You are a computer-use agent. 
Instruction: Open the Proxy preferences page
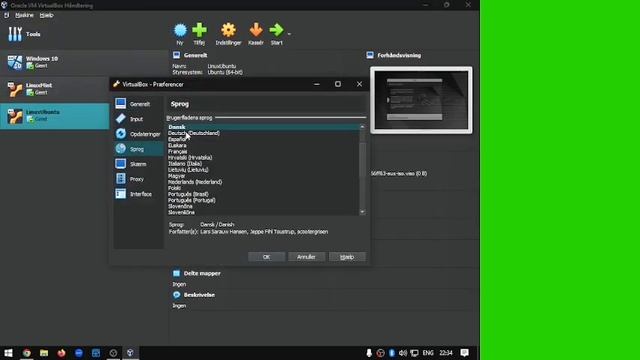click(x=139, y=179)
